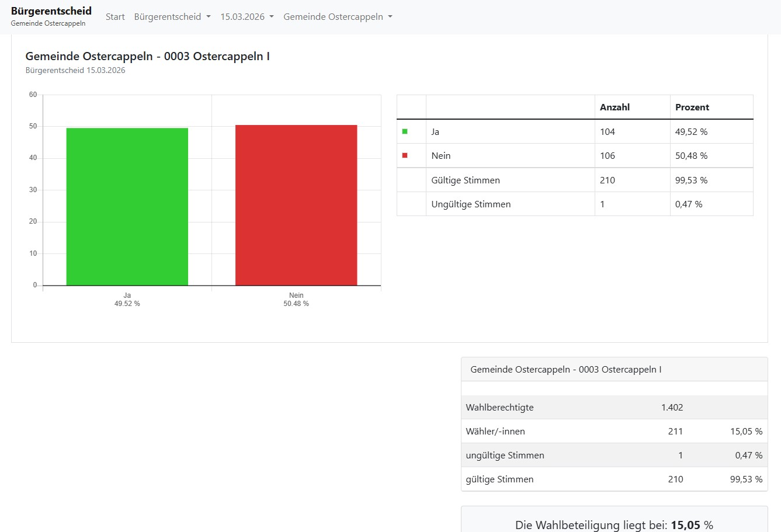Select the Anzahl column header

615,107
